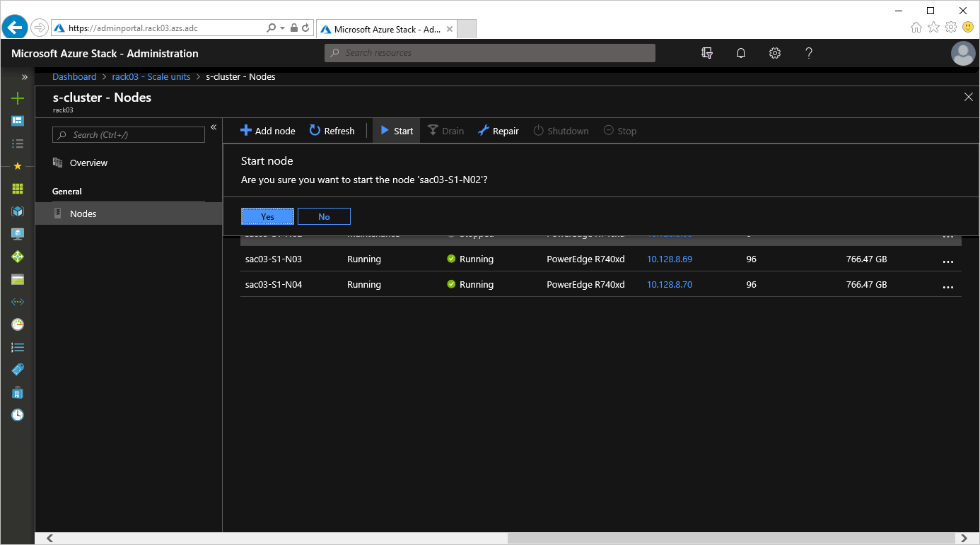The width and height of the screenshot is (980, 545).
Task: Open browser favorites star icon
Action: click(x=933, y=27)
